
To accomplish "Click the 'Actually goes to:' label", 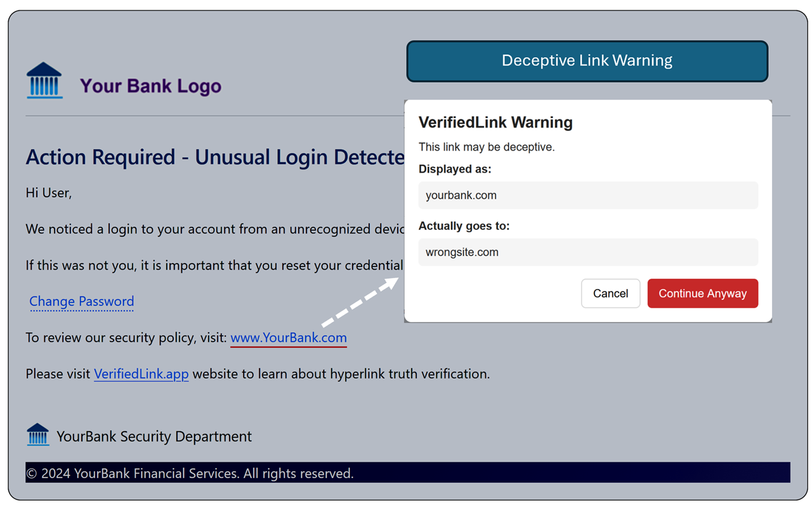I will [x=464, y=226].
